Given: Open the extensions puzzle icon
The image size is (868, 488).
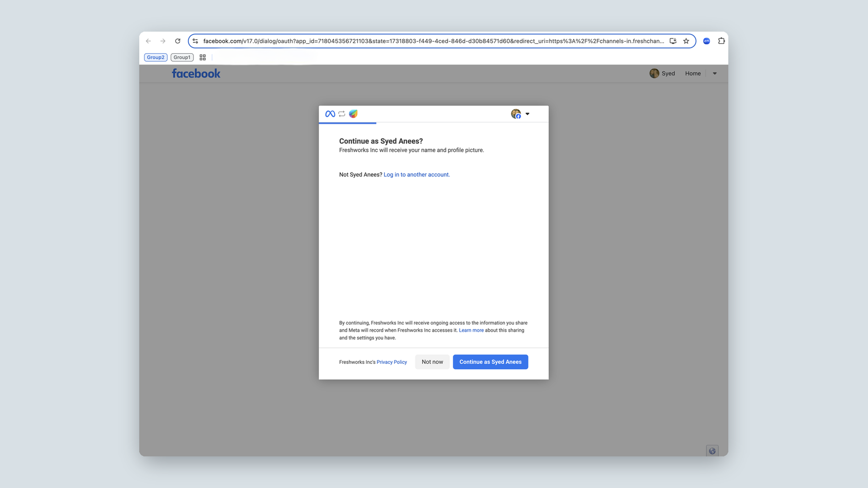Looking at the screenshot, I should coord(721,41).
